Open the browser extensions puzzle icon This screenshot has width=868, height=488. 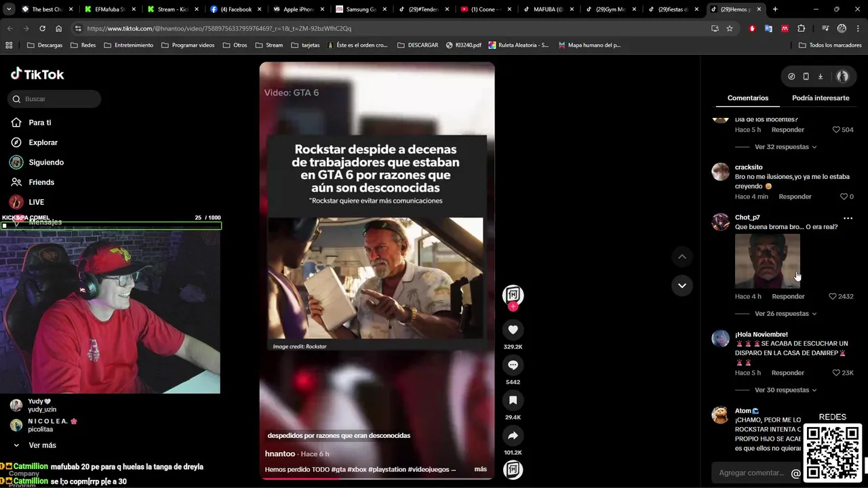pos(802,28)
